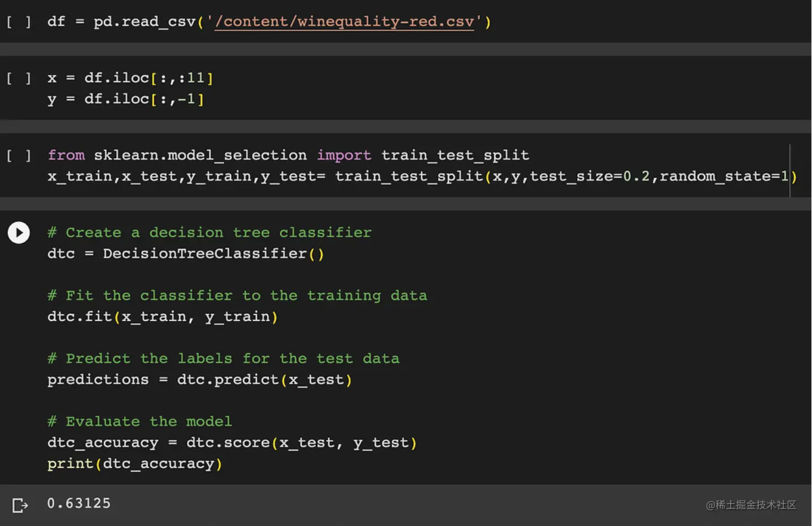Select the run bracket of the read_csv cell
The image size is (812, 526).
[19, 22]
